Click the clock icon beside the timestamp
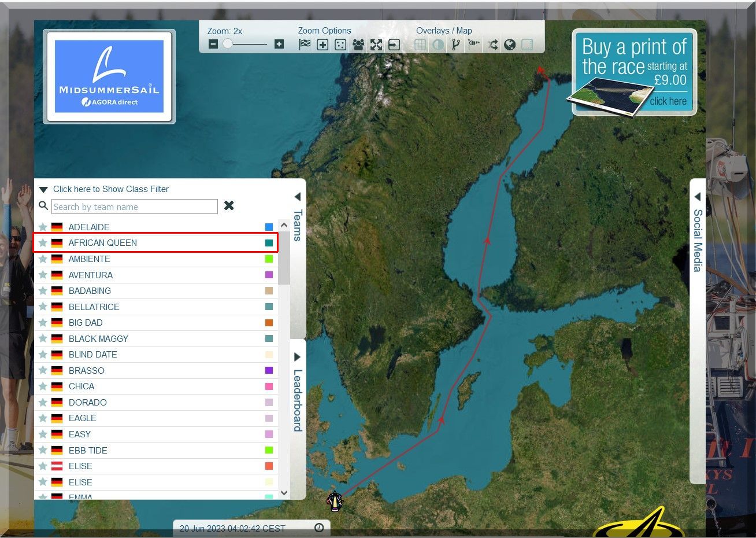The width and height of the screenshot is (756, 538). pos(319,528)
